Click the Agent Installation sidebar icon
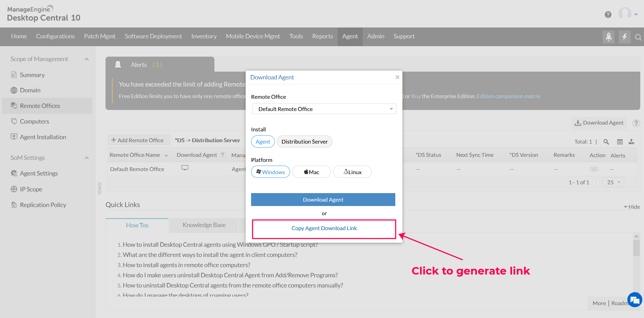Image resolution: width=644 pixels, height=318 pixels. [14, 136]
